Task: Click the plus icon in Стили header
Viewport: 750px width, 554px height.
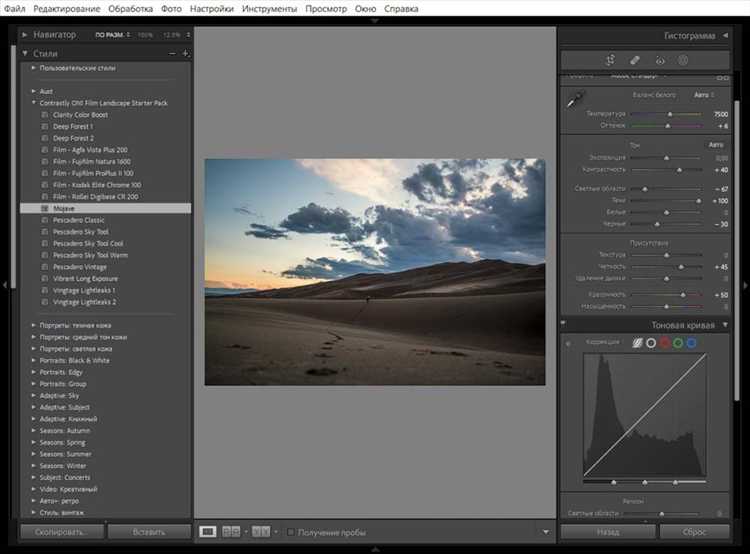Action: [186, 54]
